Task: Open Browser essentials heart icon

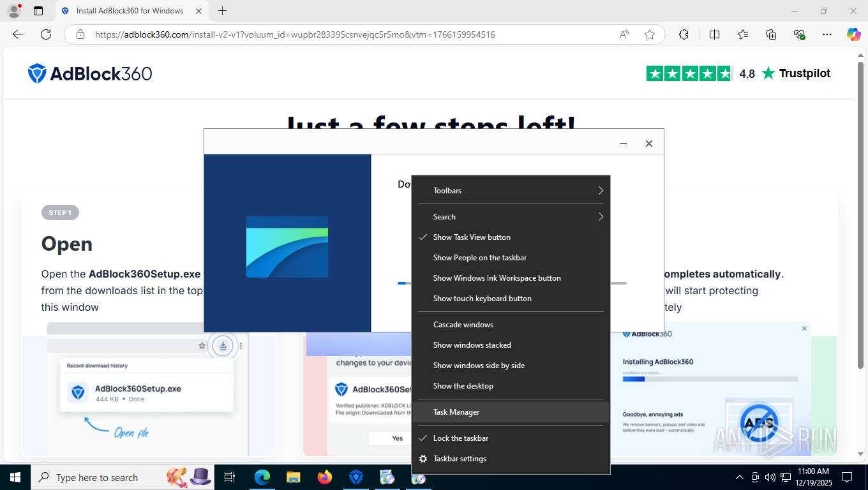Action: coord(799,34)
